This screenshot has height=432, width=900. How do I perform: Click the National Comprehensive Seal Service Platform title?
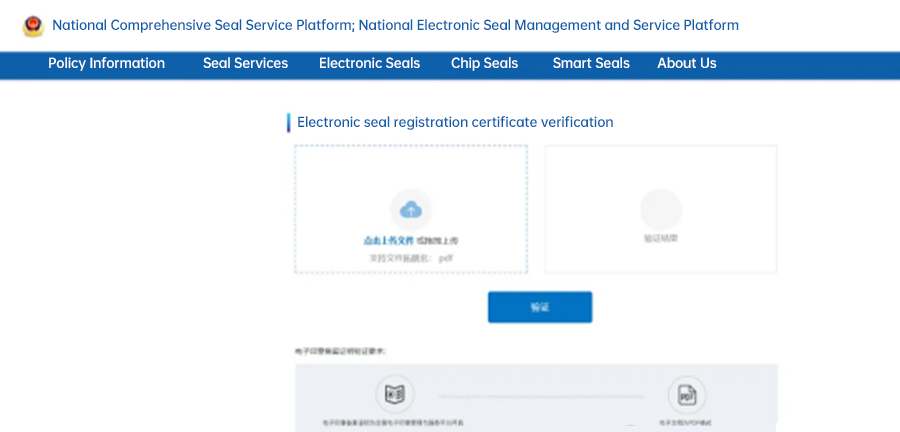395,25
